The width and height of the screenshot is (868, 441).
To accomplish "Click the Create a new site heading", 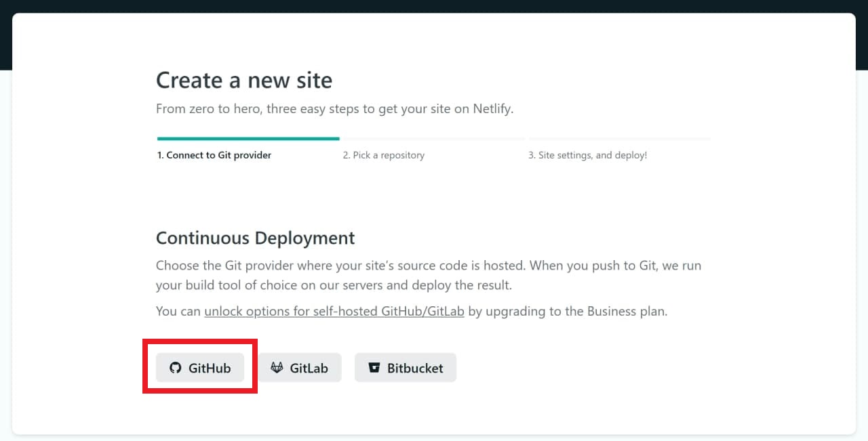I will click(x=244, y=80).
